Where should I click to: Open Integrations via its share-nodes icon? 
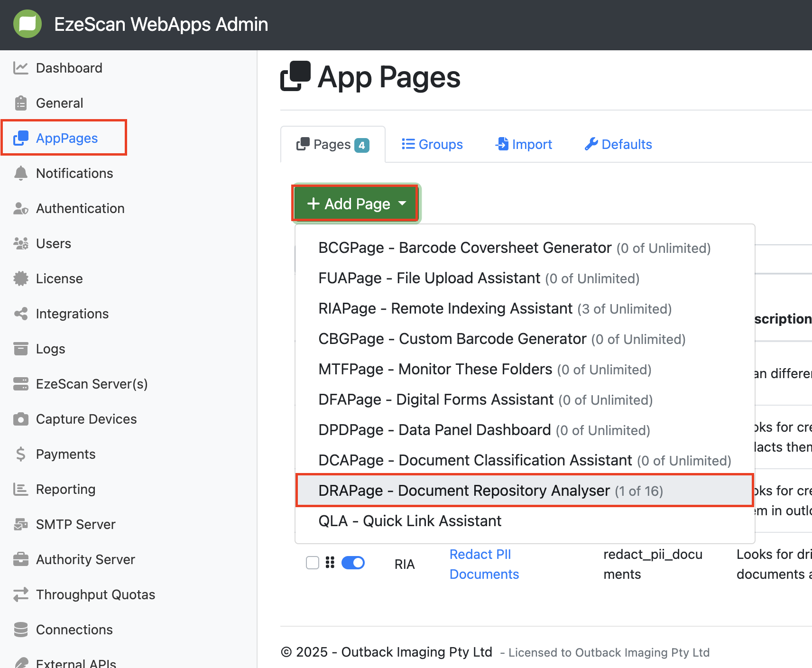click(20, 314)
